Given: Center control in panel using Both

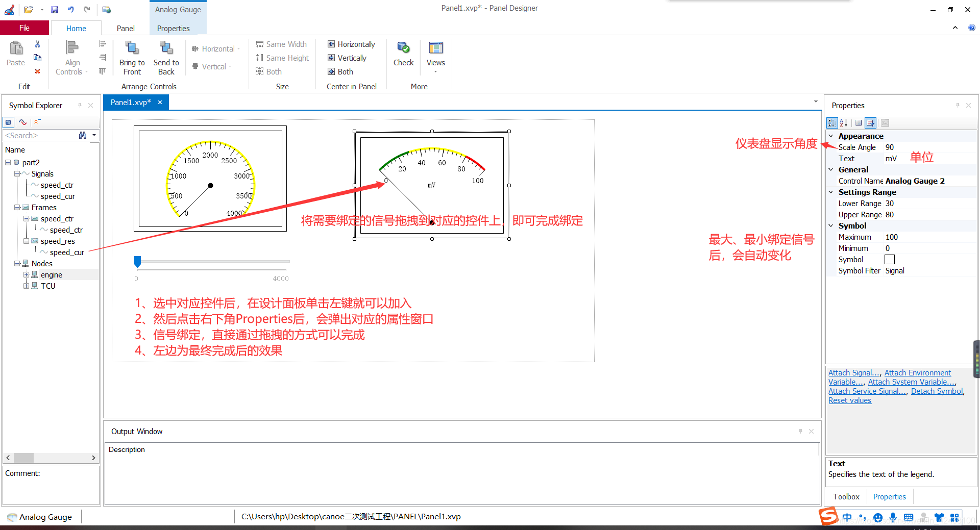Looking at the screenshot, I should pos(340,72).
